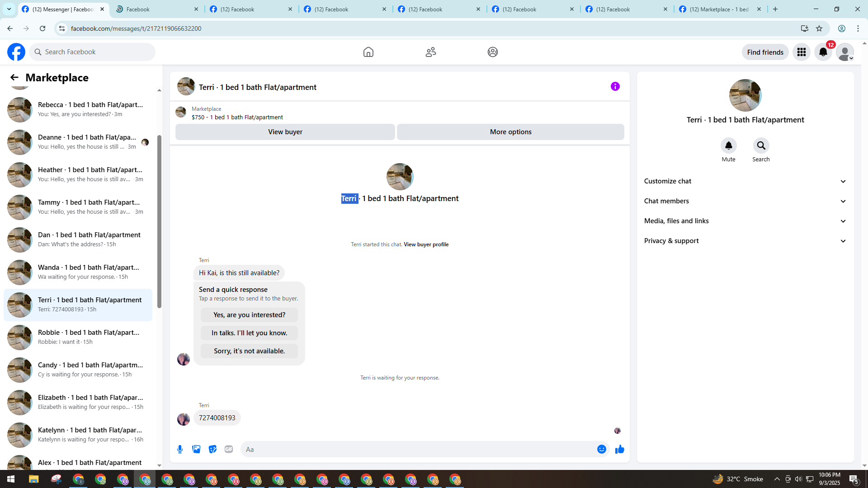The height and width of the screenshot is (488, 868).
Task: Open the Groups icon in top navigation
Action: pos(493,52)
